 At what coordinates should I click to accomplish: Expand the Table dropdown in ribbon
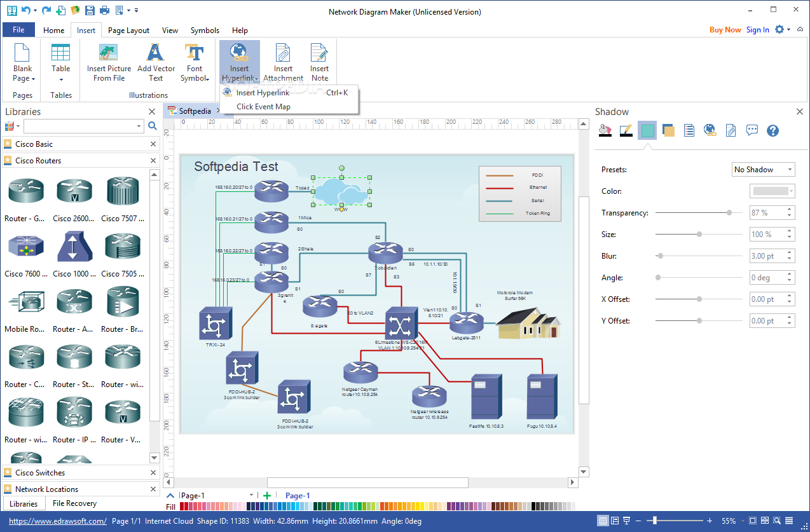click(x=61, y=79)
